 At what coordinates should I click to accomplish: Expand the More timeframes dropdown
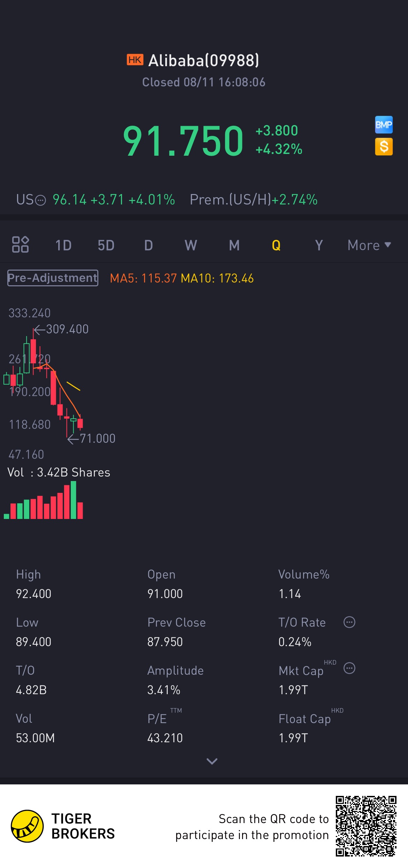(x=369, y=245)
